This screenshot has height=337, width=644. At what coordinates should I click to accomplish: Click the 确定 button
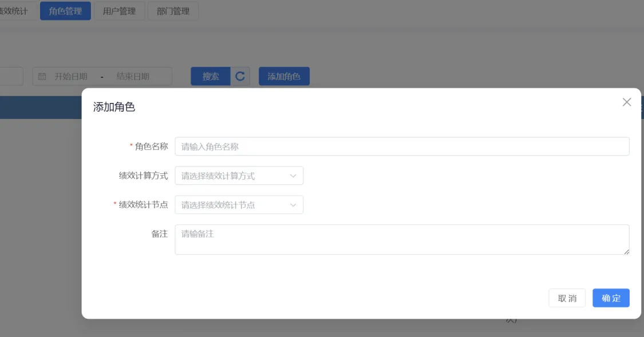point(611,298)
